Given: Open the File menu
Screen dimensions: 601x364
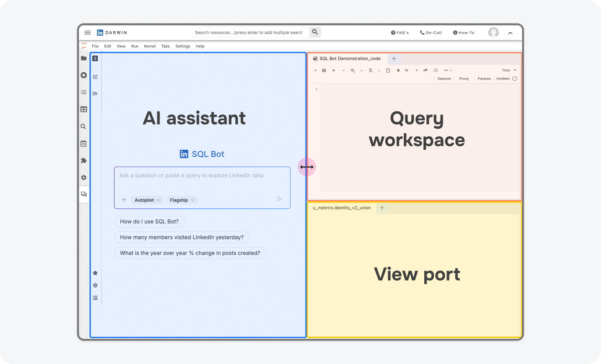Looking at the screenshot, I should point(95,46).
